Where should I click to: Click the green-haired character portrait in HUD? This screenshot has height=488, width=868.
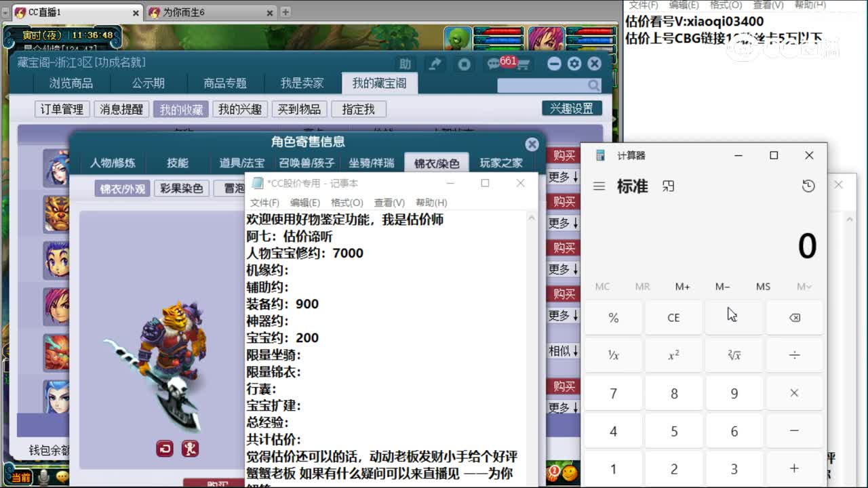click(x=459, y=39)
